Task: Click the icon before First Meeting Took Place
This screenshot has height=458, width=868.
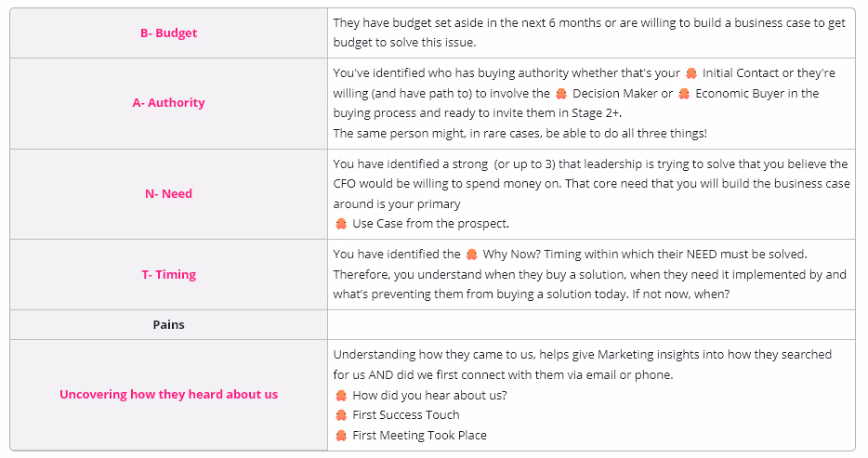Action: click(x=341, y=436)
